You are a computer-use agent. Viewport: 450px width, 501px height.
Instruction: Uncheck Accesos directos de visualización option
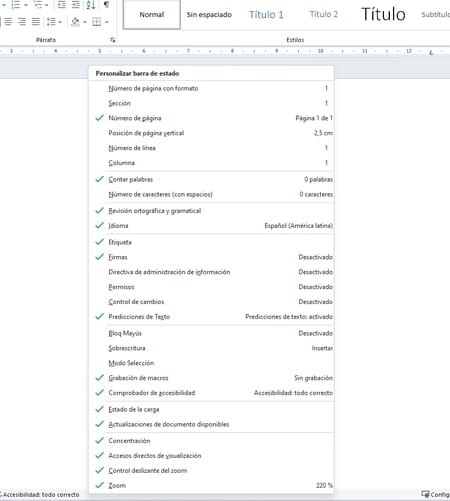(x=212, y=456)
